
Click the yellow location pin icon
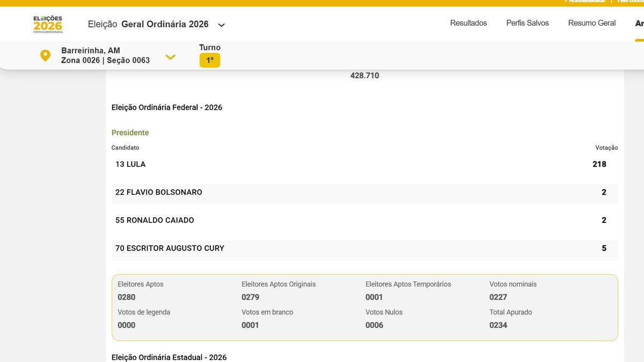[x=45, y=55]
